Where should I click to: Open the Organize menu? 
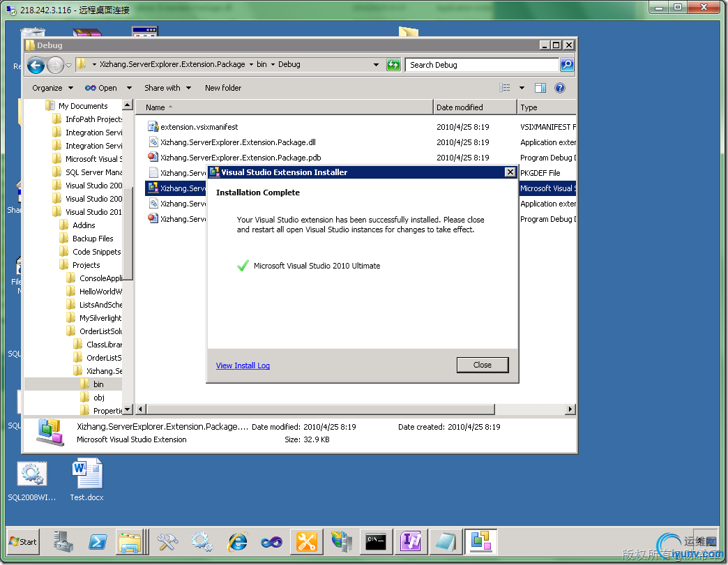(x=52, y=88)
